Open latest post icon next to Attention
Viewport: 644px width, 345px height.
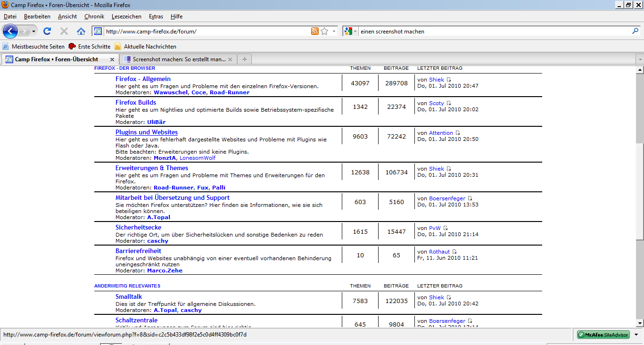pyautogui.click(x=458, y=133)
